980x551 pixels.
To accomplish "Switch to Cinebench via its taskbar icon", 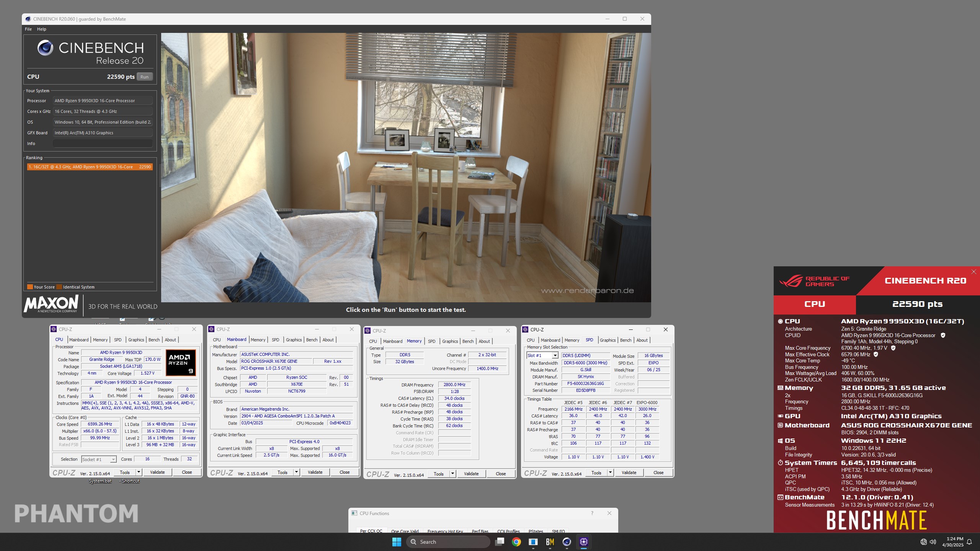I will coord(567,542).
